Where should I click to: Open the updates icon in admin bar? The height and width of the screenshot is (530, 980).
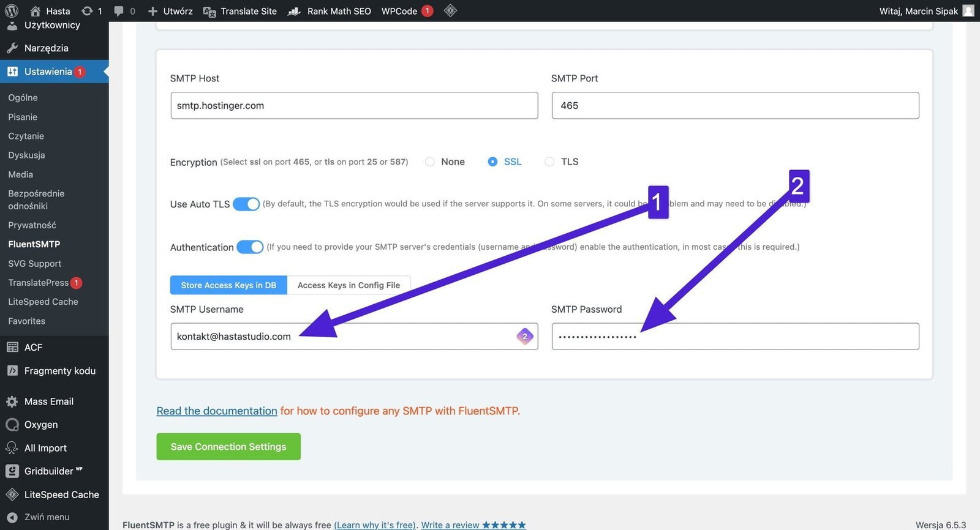[88, 11]
